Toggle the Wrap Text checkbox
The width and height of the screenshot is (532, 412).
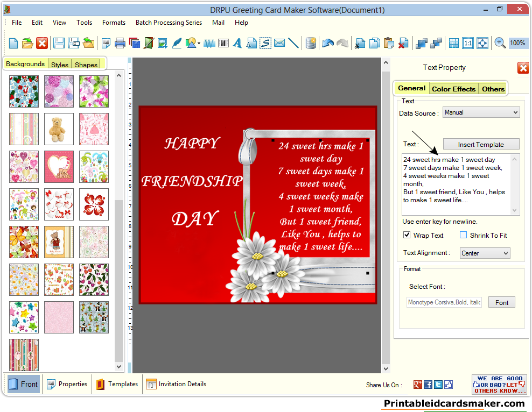(x=407, y=235)
